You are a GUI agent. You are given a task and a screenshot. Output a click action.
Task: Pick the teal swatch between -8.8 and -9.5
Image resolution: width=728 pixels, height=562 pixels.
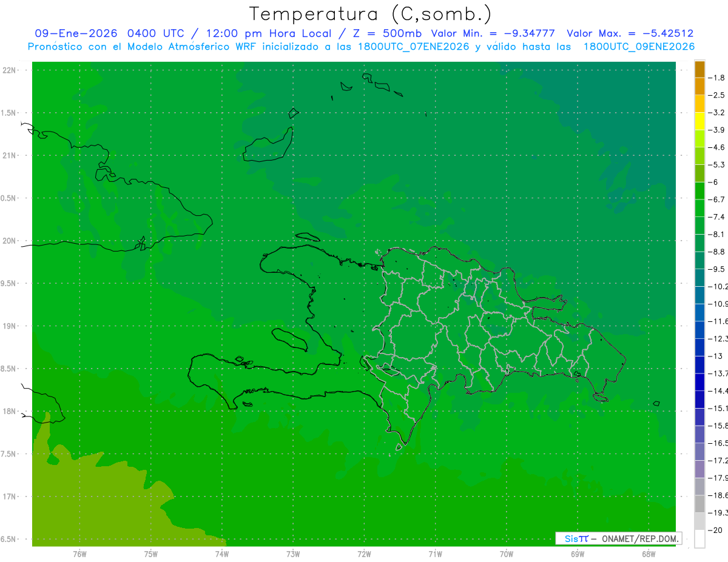699,261
